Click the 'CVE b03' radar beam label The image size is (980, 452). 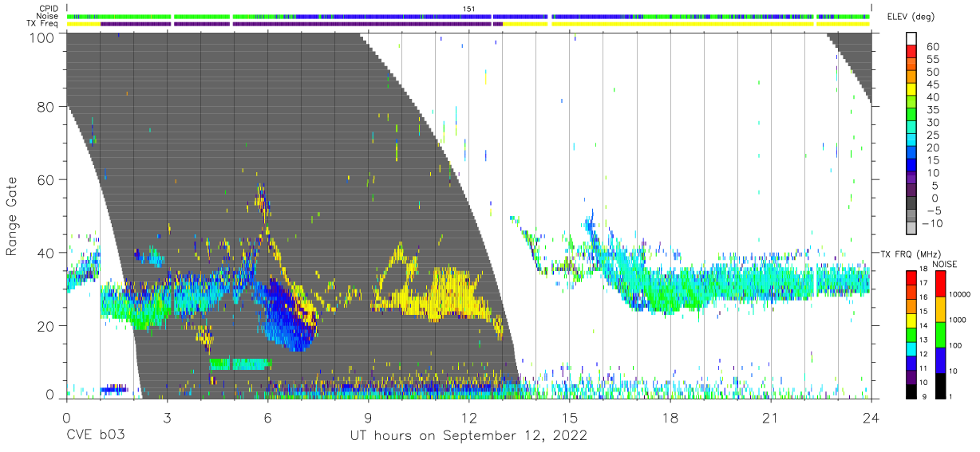(x=95, y=436)
